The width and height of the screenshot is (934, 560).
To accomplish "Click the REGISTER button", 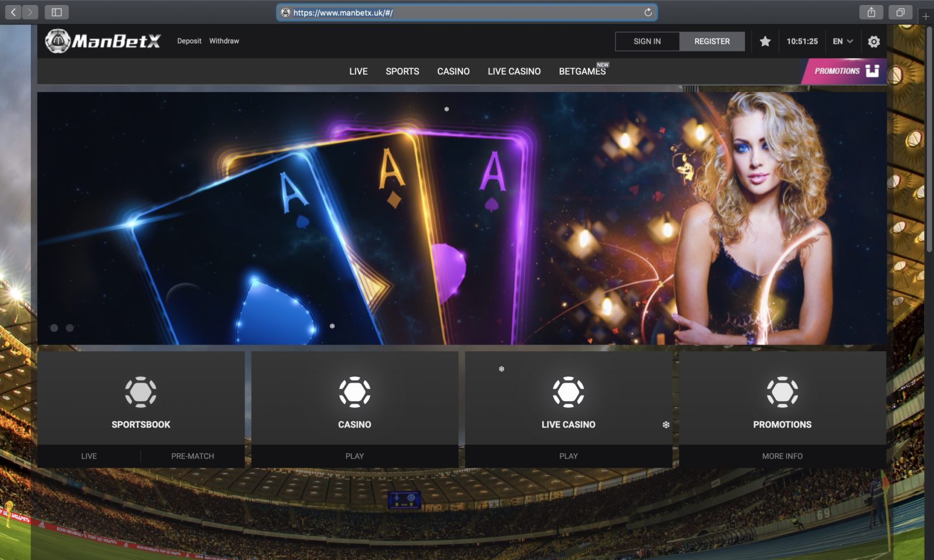I will (x=712, y=41).
